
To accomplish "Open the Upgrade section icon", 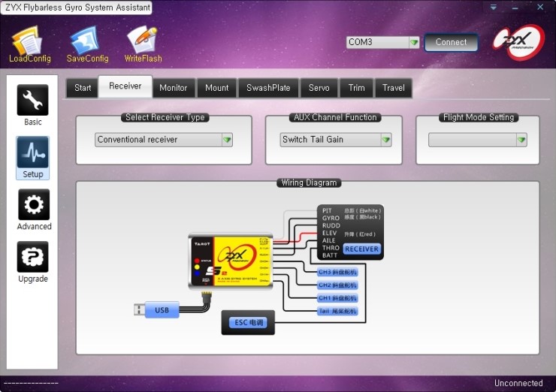I will point(32,257).
